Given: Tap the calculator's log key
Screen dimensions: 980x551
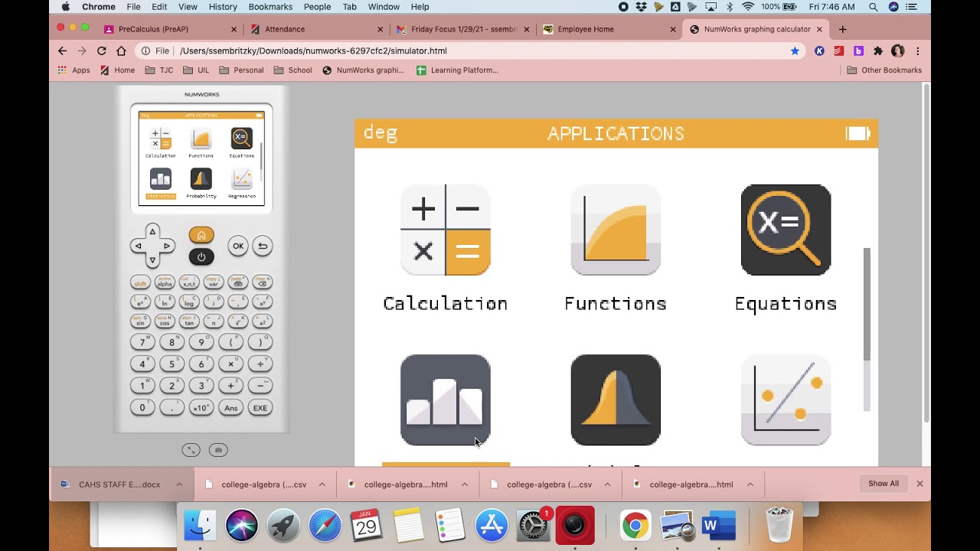Looking at the screenshot, I should click(189, 302).
